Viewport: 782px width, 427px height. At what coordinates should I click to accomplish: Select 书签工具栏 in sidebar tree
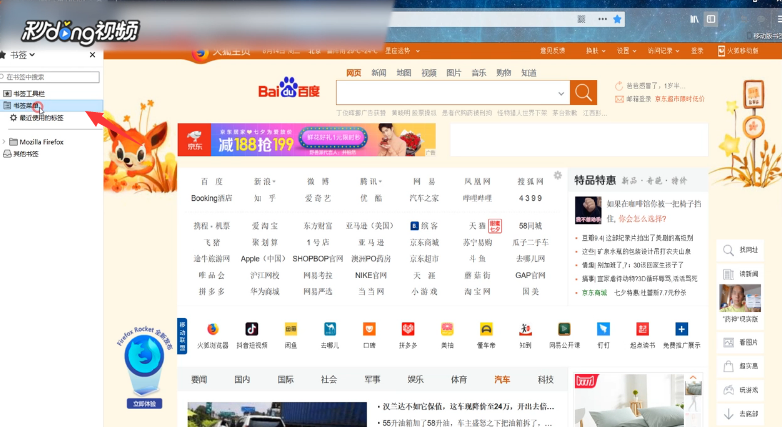[x=28, y=93]
